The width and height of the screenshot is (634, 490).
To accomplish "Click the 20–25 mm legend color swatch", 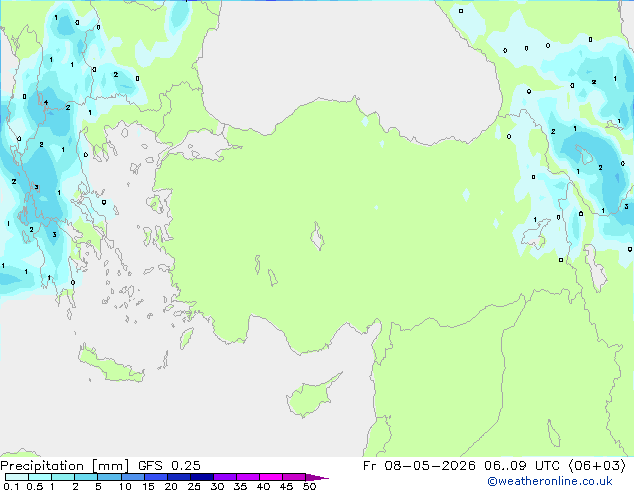I will (x=178, y=477).
